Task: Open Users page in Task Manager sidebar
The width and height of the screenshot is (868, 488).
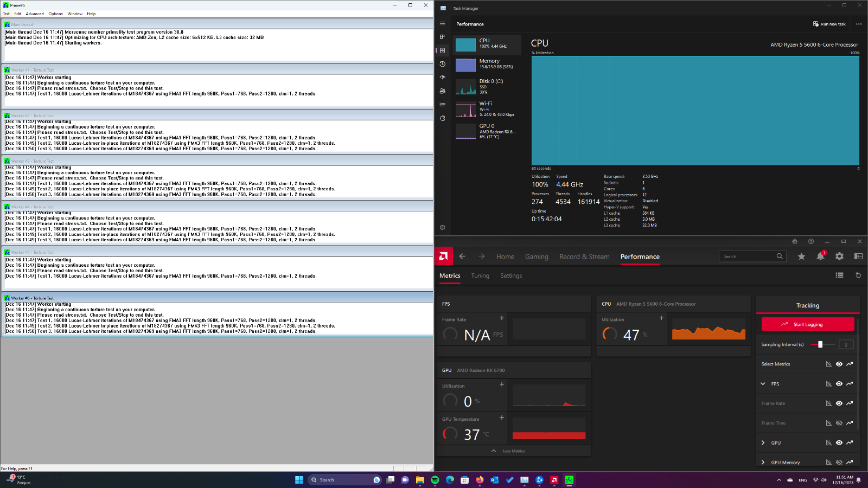Action: [443, 91]
